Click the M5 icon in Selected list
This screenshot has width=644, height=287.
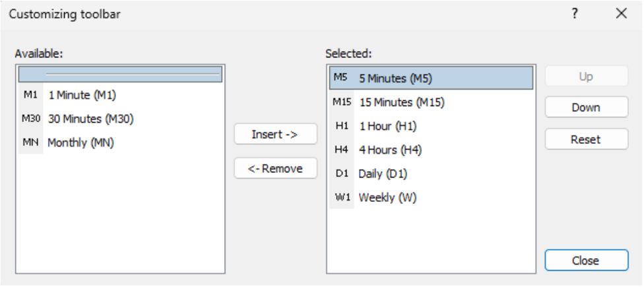[x=341, y=78]
